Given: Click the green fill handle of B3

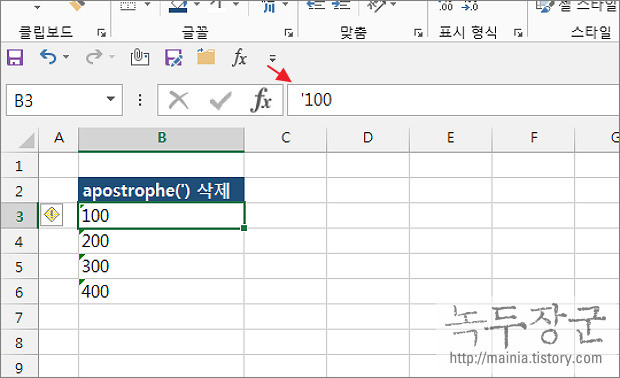Looking at the screenshot, I should 244,228.
